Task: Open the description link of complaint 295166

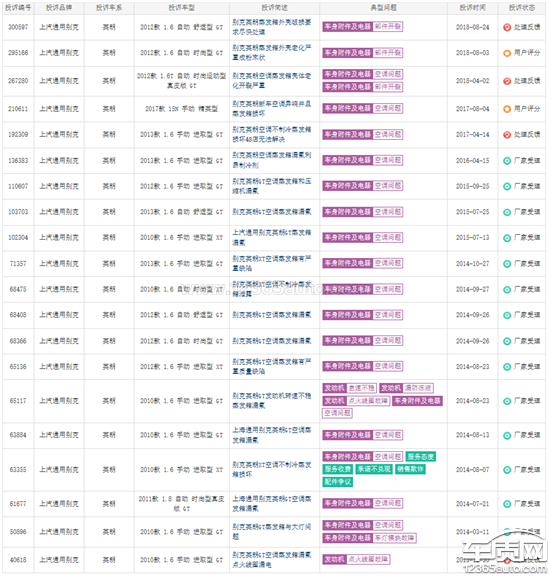Action: pos(272,53)
